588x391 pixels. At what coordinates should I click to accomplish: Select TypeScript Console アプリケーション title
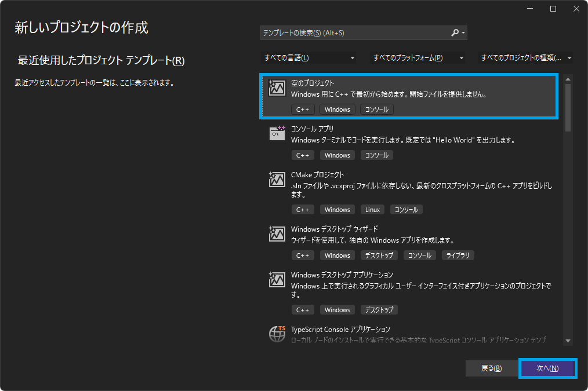(x=340, y=329)
